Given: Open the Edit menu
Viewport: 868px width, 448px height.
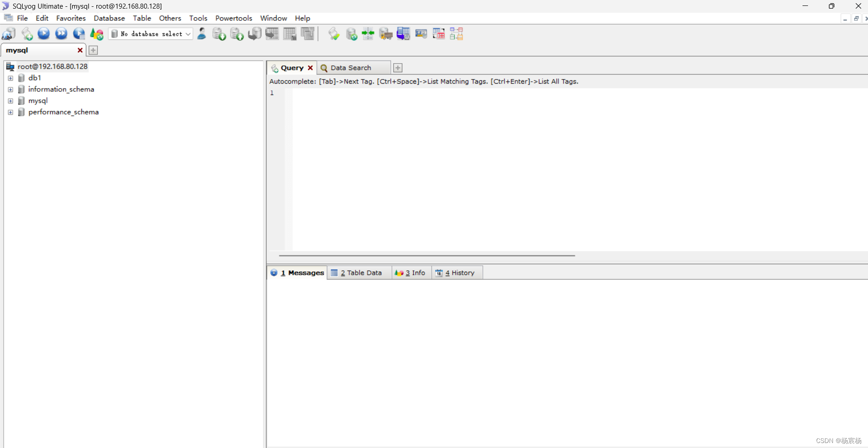Looking at the screenshot, I should pos(42,18).
